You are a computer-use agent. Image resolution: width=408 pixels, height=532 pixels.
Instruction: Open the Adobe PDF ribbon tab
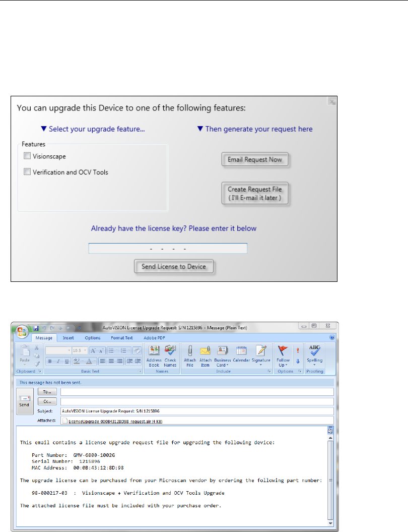tap(154, 338)
